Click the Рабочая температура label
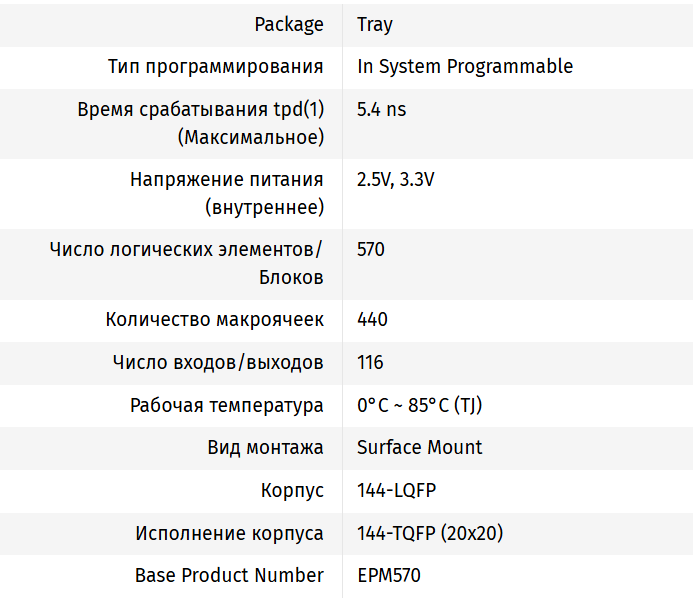 [x=226, y=406]
